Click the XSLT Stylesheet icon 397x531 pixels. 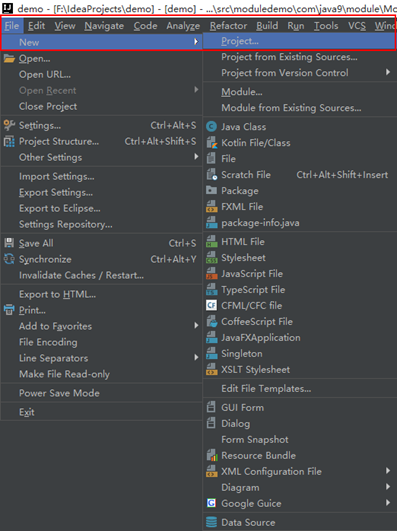(x=211, y=369)
